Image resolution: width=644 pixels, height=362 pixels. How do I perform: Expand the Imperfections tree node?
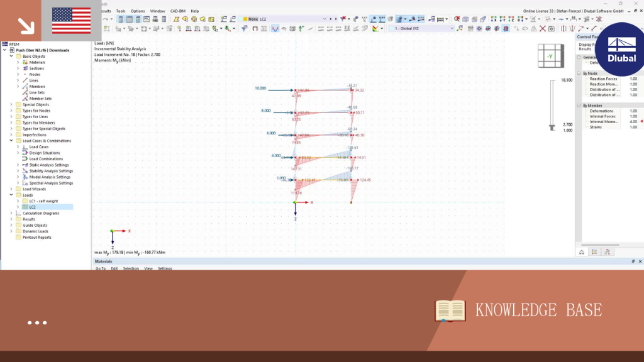tap(11, 134)
